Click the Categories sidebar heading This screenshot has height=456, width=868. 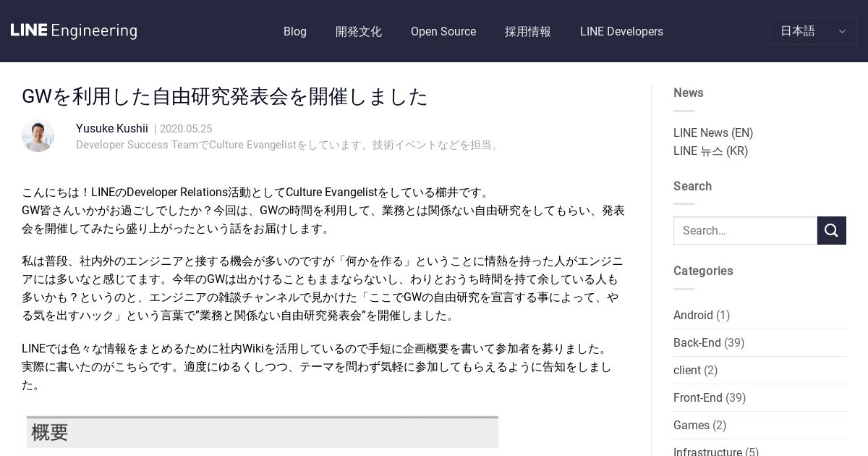(x=703, y=271)
